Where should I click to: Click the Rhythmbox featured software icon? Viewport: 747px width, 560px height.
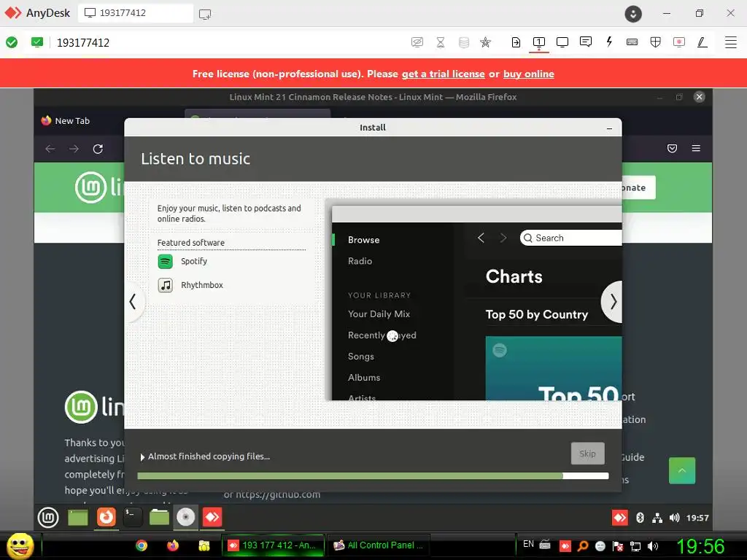click(166, 285)
